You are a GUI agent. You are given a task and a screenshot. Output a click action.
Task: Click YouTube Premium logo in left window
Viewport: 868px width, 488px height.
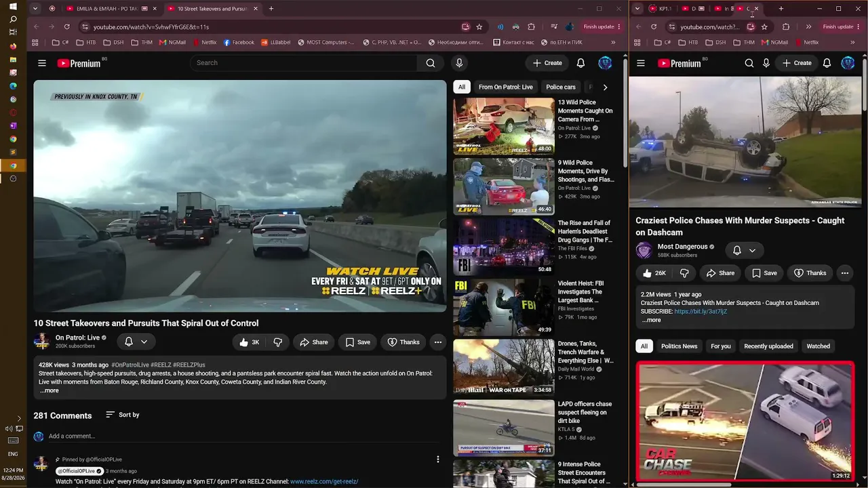tap(79, 63)
